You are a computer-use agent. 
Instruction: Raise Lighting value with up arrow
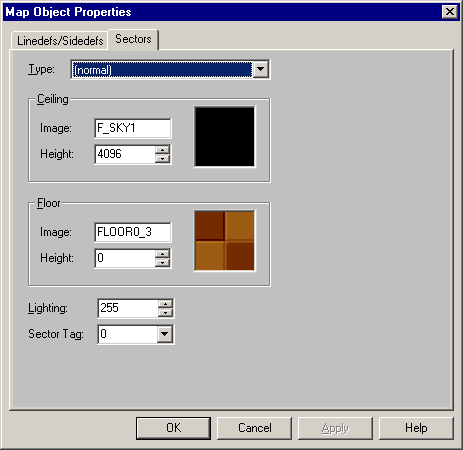pyautogui.click(x=165, y=304)
